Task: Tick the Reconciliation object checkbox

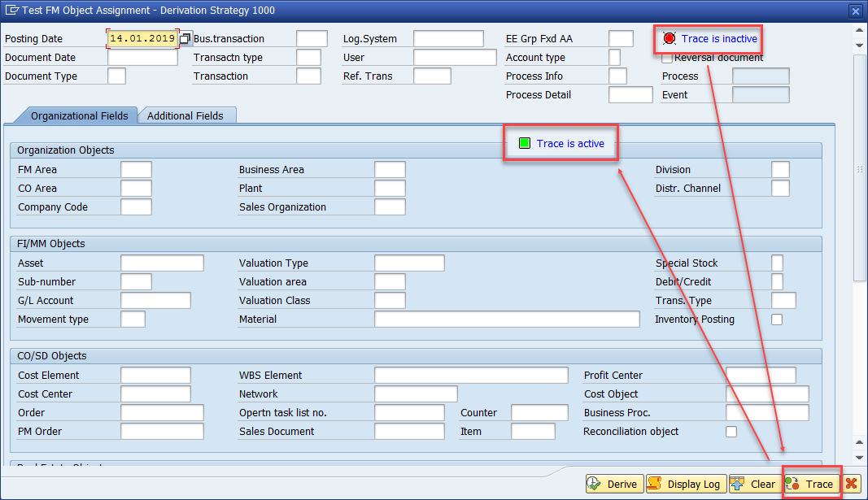Action: click(x=731, y=432)
